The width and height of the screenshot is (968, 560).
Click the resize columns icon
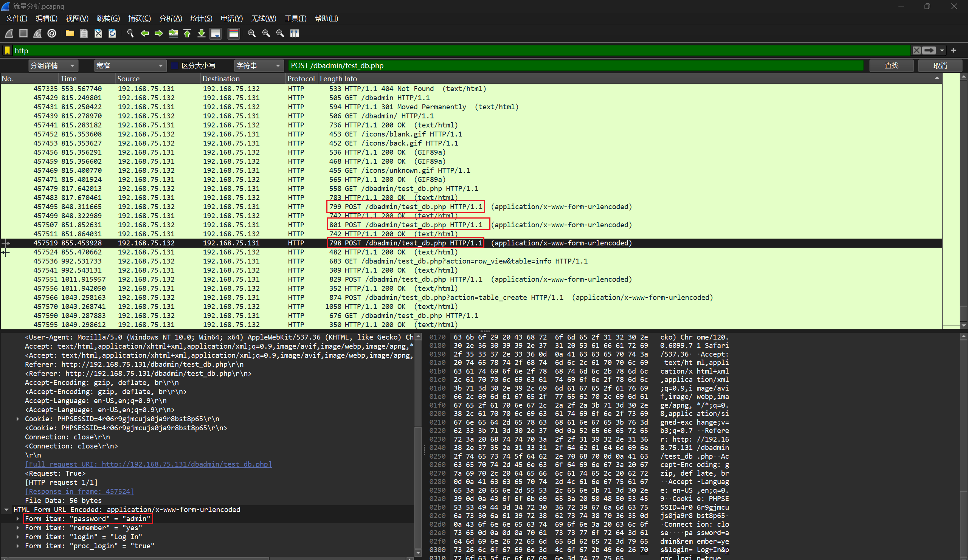[x=294, y=33]
